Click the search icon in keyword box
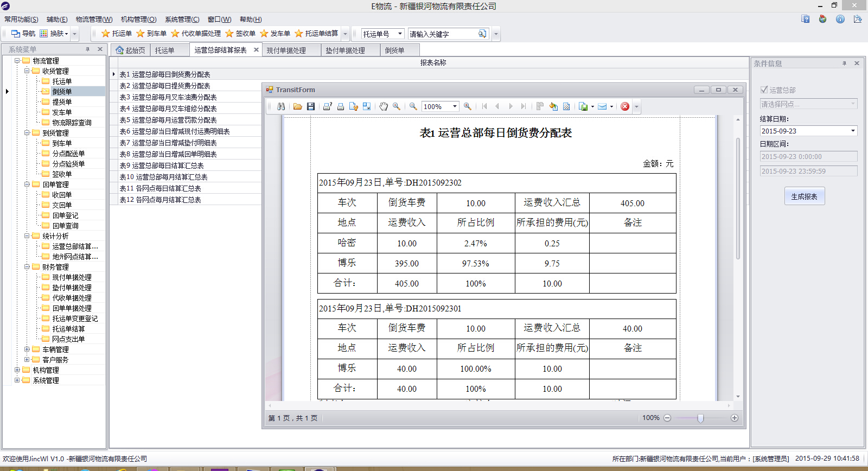868x471 pixels. click(x=482, y=34)
